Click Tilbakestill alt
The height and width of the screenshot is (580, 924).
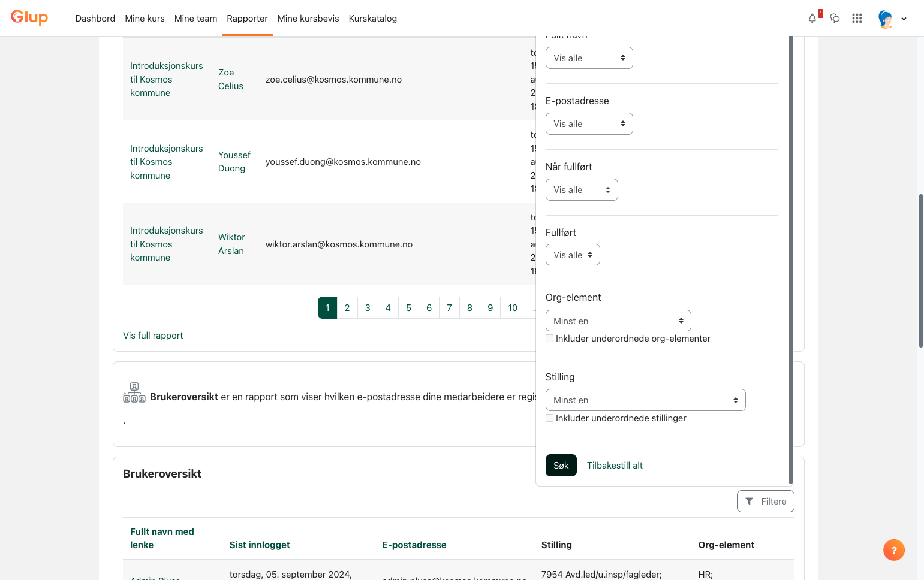615,466
